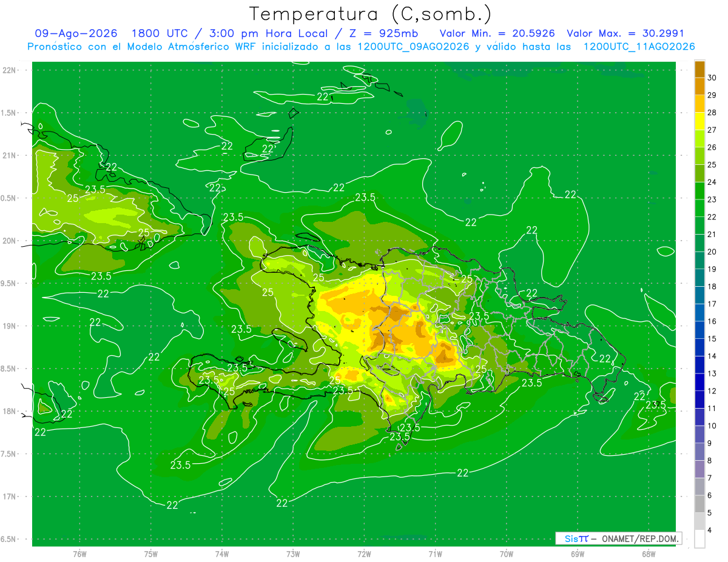The width and height of the screenshot is (728, 562).
Task: Click the "4" label on the color scale
Action: [x=710, y=530]
